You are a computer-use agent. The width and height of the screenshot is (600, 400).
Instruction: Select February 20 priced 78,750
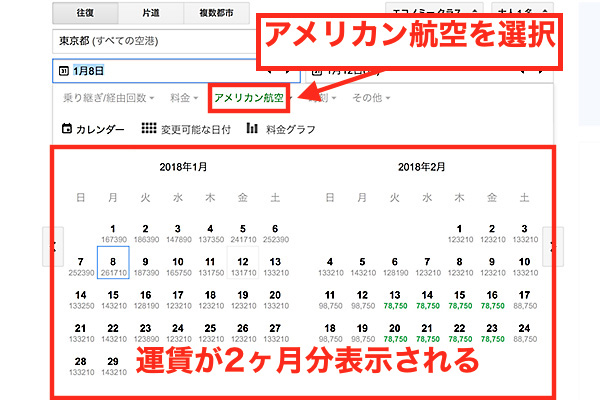395,333
